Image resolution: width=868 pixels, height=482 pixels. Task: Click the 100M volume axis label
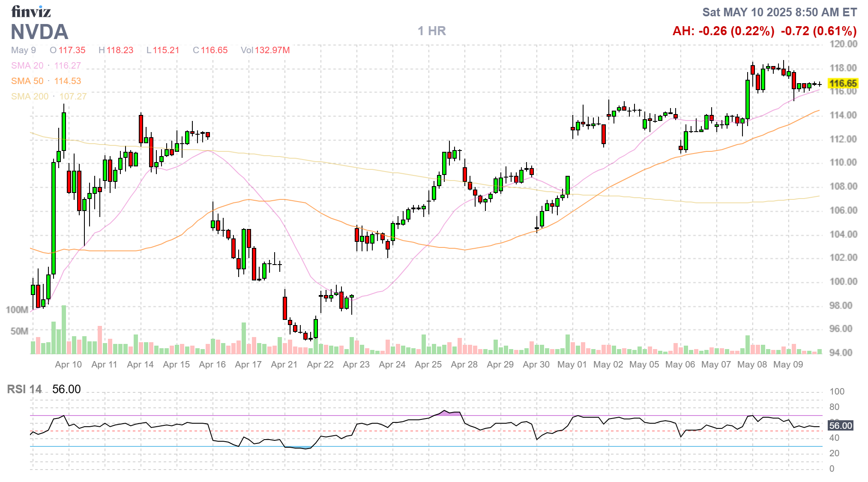pos(17,310)
